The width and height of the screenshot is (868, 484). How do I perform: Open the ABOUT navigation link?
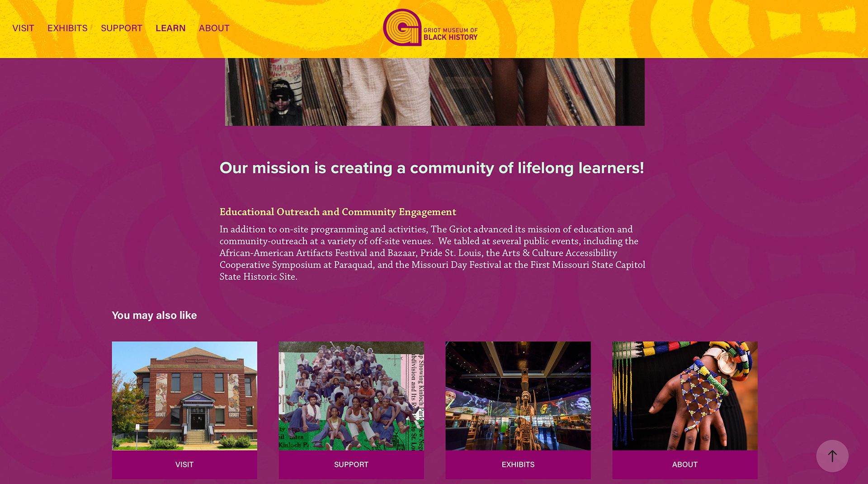click(x=214, y=28)
